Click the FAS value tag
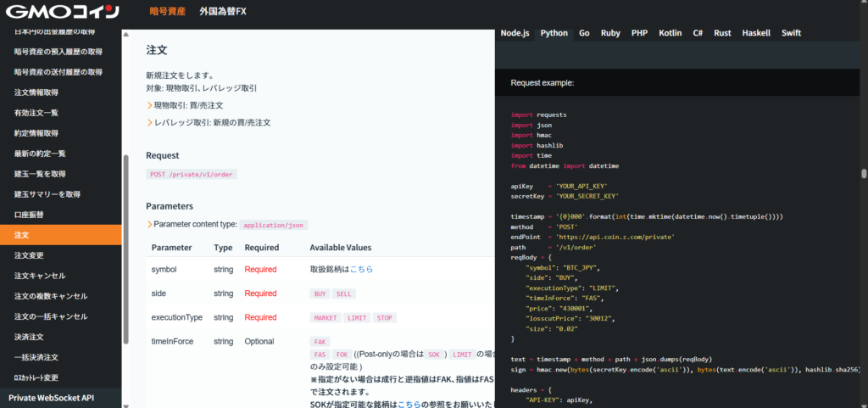This screenshot has width=868, height=408. 320,355
